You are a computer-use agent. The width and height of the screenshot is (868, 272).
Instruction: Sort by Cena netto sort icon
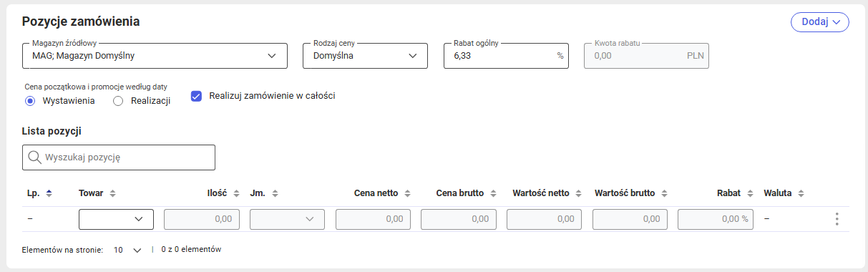point(407,193)
